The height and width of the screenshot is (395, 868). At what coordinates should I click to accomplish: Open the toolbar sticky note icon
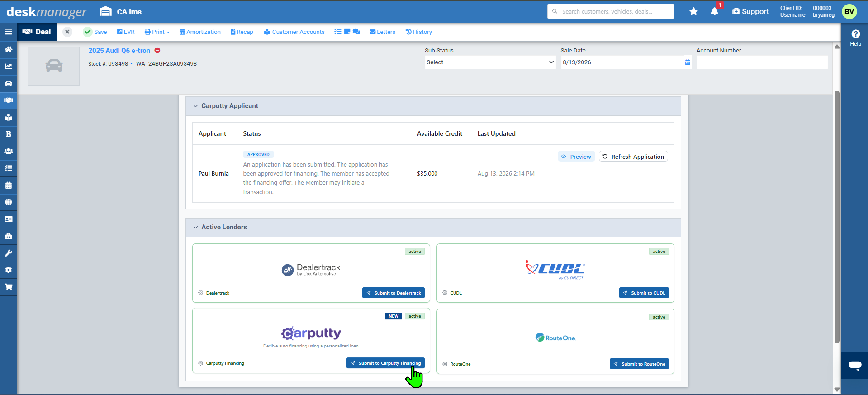[x=347, y=32]
